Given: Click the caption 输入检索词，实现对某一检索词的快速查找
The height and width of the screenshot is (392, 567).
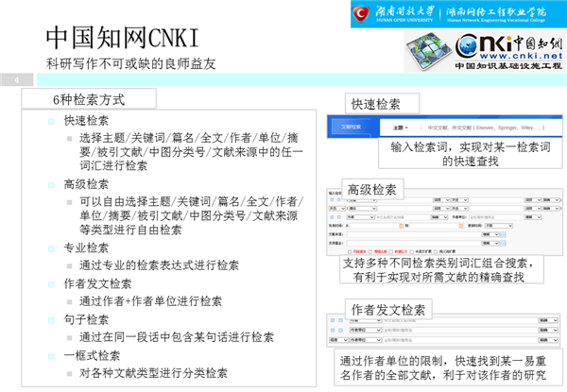Looking at the screenshot, I should pyautogui.click(x=470, y=154).
